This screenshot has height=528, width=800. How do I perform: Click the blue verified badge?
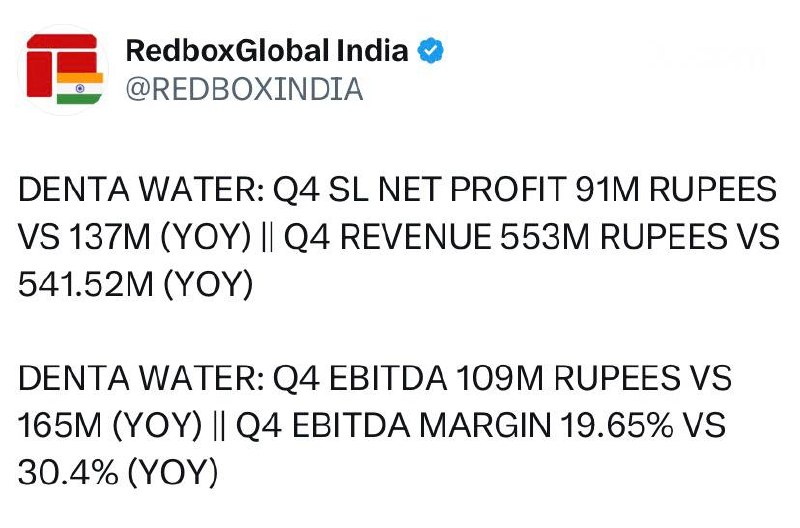pos(431,51)
